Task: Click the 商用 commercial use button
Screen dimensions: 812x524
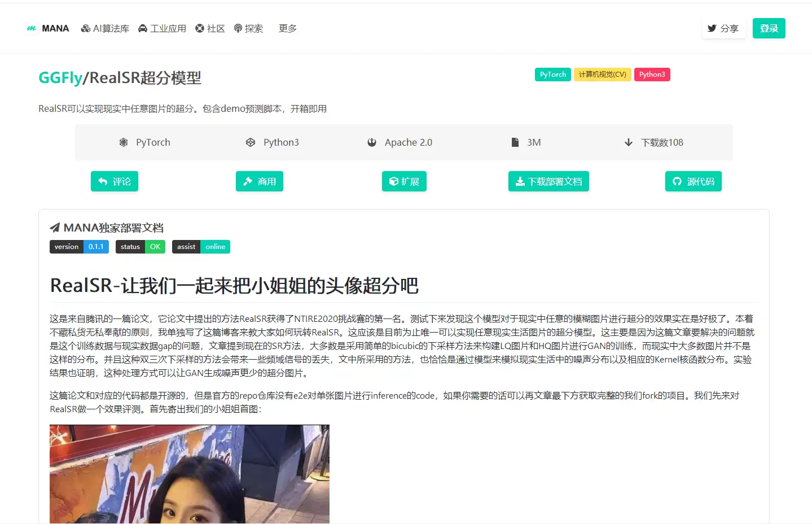Action: [x=259, y=181]
